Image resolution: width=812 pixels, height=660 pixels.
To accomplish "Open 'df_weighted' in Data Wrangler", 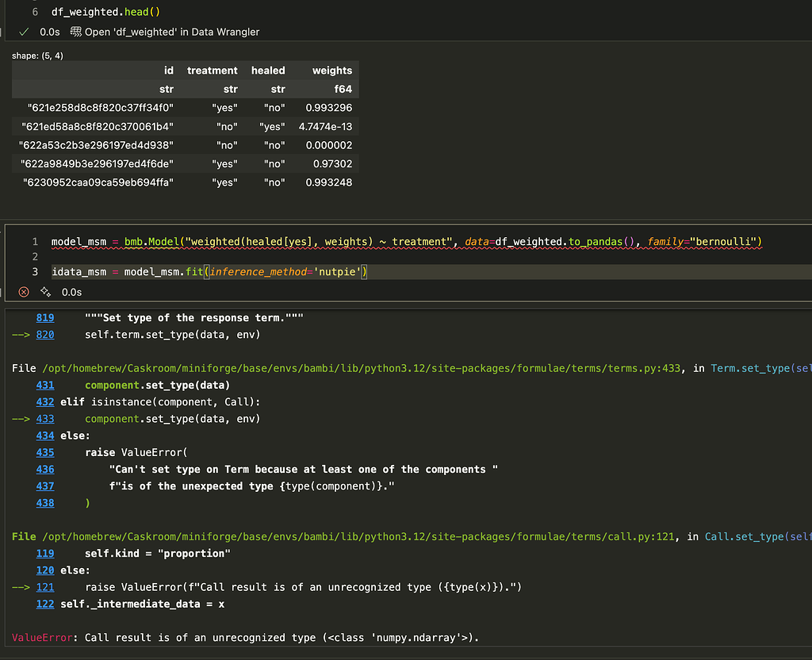I will click(171, 32).
